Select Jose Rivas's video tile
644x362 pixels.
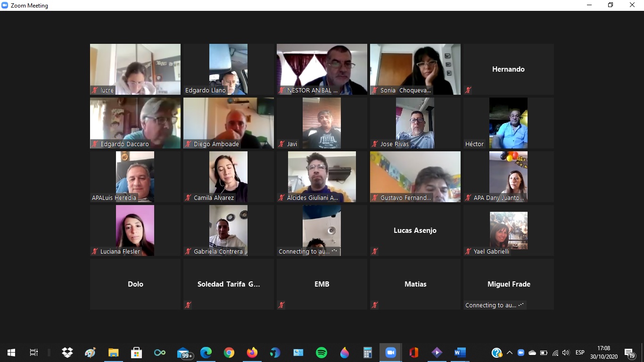(415, 123)
